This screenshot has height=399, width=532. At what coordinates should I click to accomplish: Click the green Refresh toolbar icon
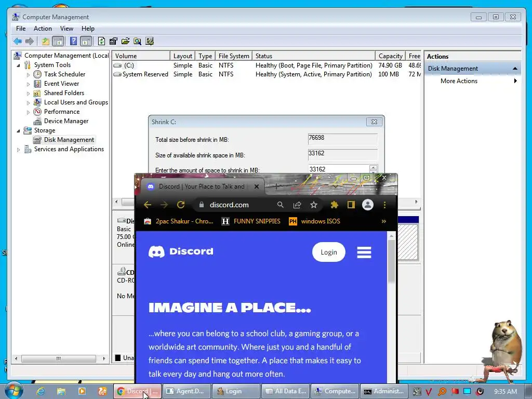coord(101,42)
